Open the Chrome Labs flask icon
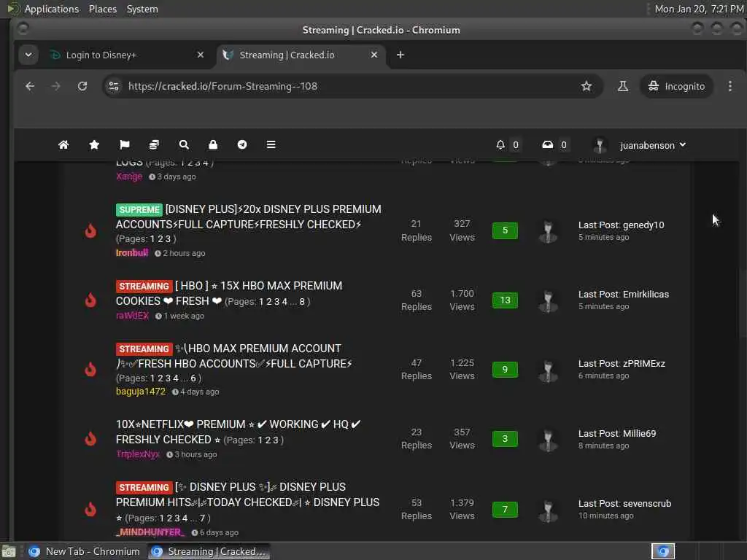Screen dimensions: 747x560 point(623,86)
